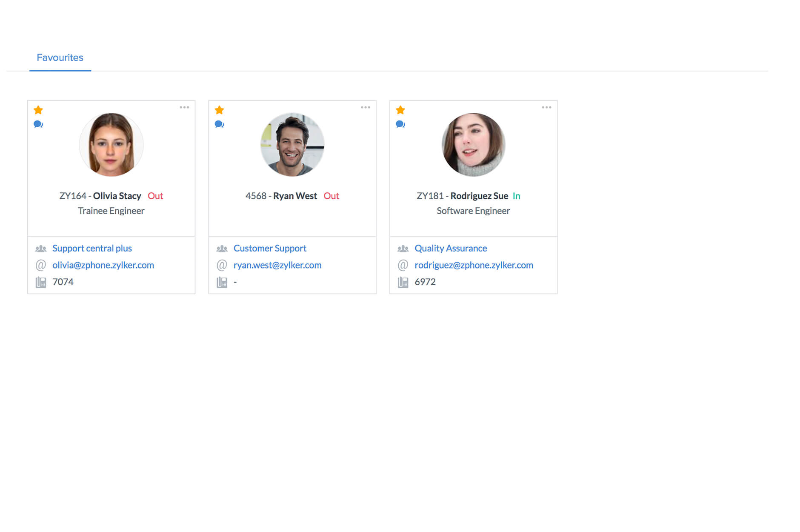Click Ryan West's profile photo
The image size is (800, 532).
(x=293, y=145)
